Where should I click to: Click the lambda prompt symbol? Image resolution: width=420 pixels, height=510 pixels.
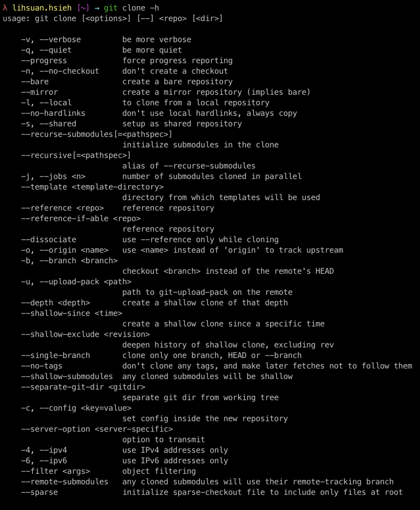point(5,8)
